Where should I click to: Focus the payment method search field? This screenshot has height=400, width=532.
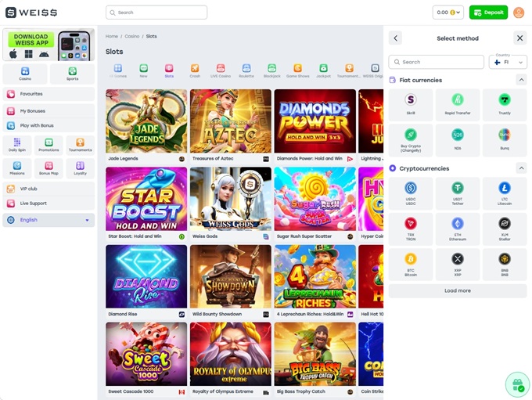[437, 62]
